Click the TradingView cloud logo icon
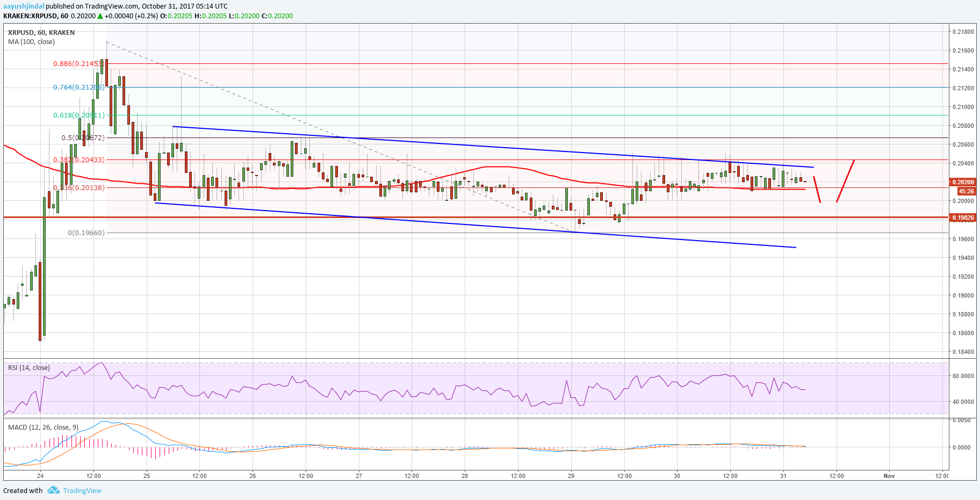 [x=53, y=490]
